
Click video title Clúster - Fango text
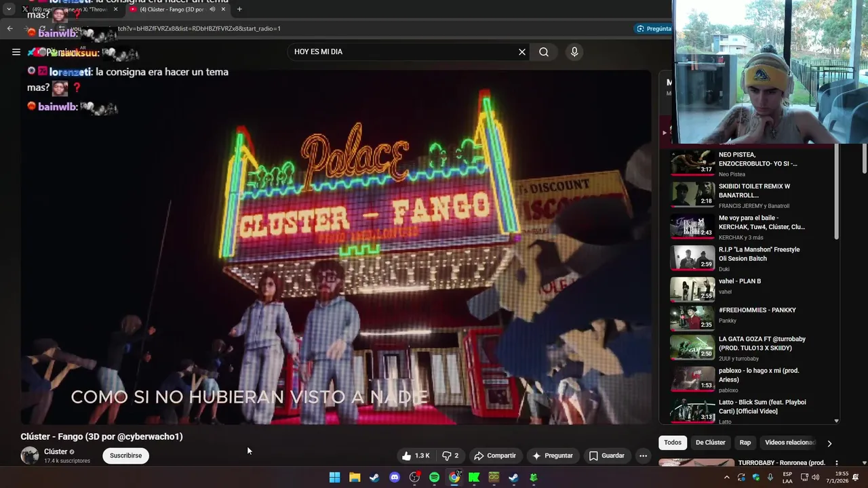coord(102,436)
